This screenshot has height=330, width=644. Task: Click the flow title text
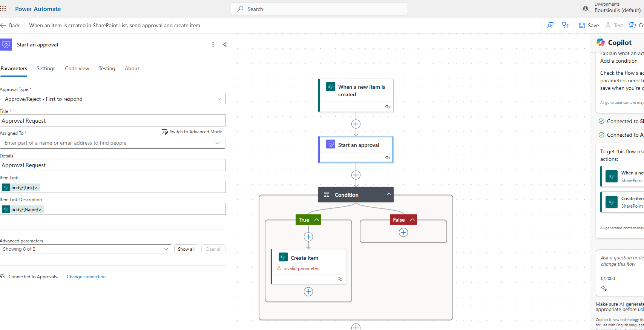click(x=115, y=25)
